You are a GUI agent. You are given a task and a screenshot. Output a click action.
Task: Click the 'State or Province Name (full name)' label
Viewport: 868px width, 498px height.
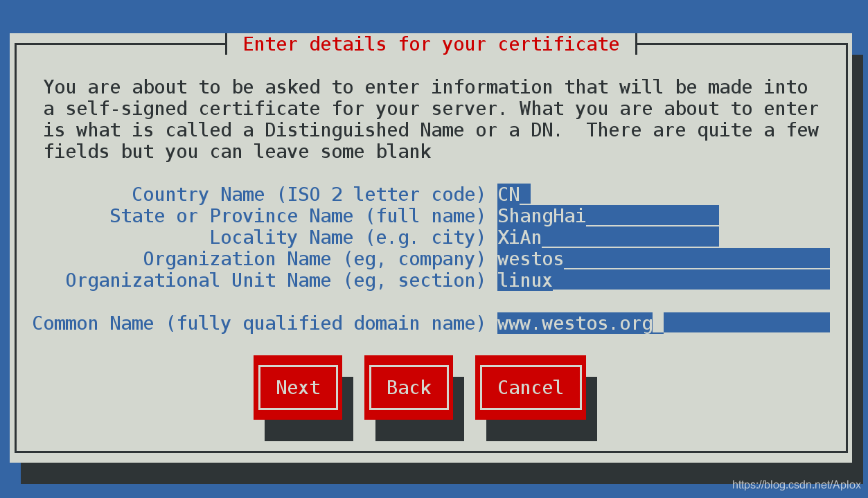coord(298,216)
